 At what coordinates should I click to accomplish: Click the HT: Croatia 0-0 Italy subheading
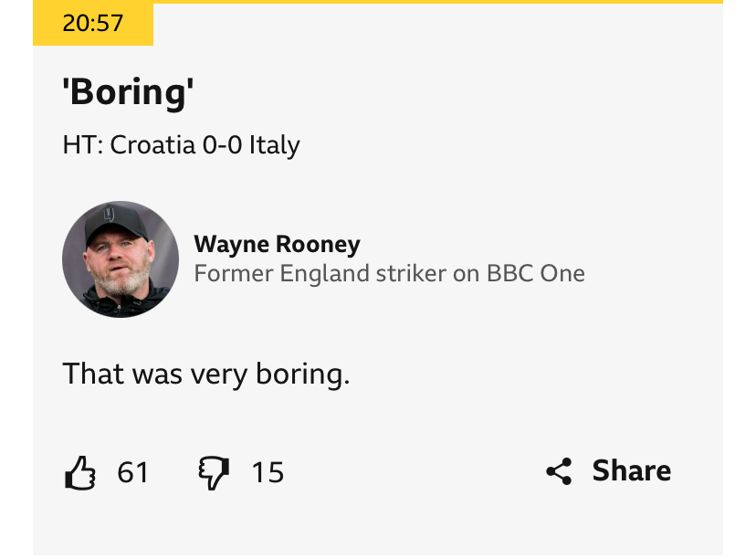coord(182,144)
